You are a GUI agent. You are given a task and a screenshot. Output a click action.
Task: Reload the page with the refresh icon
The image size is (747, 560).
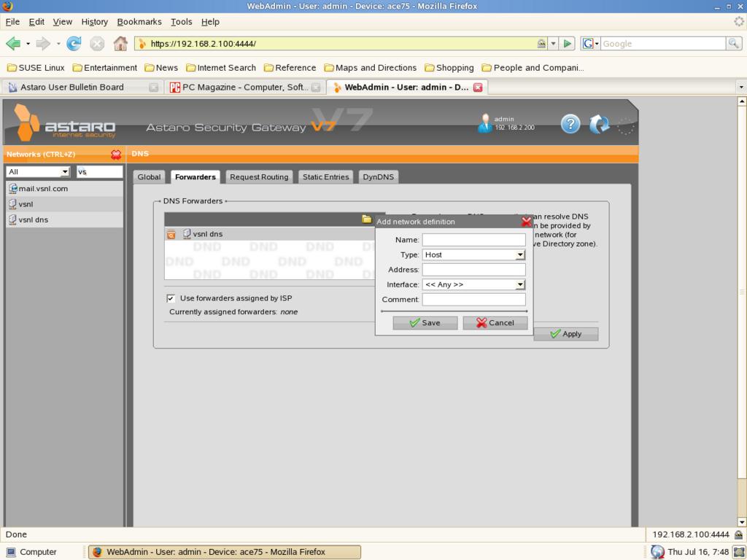click(x=74, y=44)
